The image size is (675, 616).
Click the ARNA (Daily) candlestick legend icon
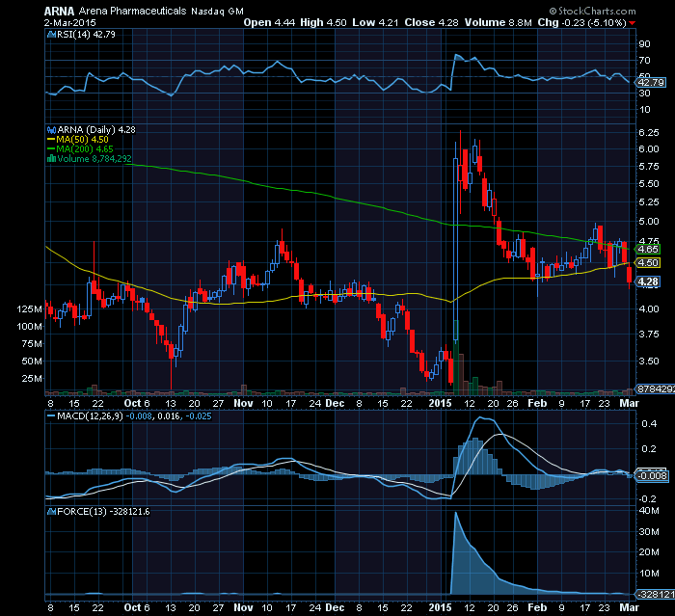tap(51, 129)
